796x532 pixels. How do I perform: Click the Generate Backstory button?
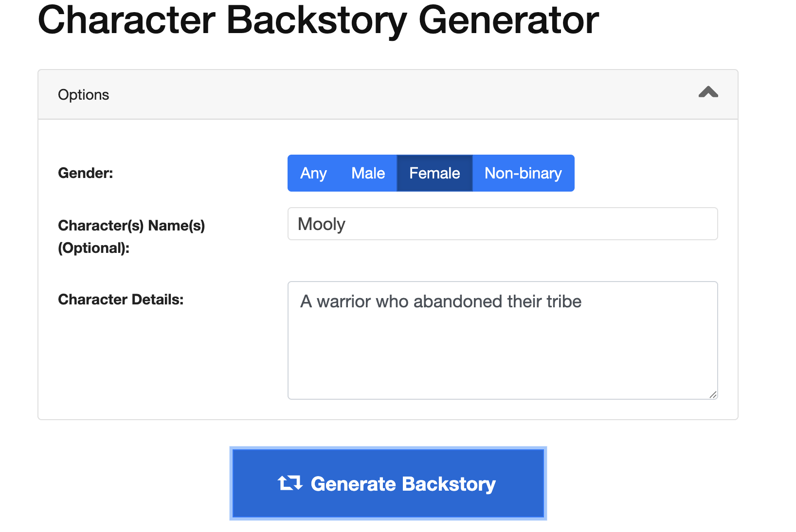[388, 483]
